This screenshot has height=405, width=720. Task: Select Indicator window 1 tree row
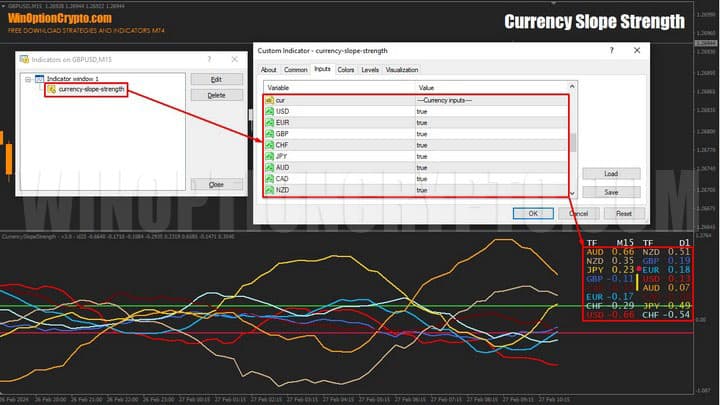click(73, 79)
